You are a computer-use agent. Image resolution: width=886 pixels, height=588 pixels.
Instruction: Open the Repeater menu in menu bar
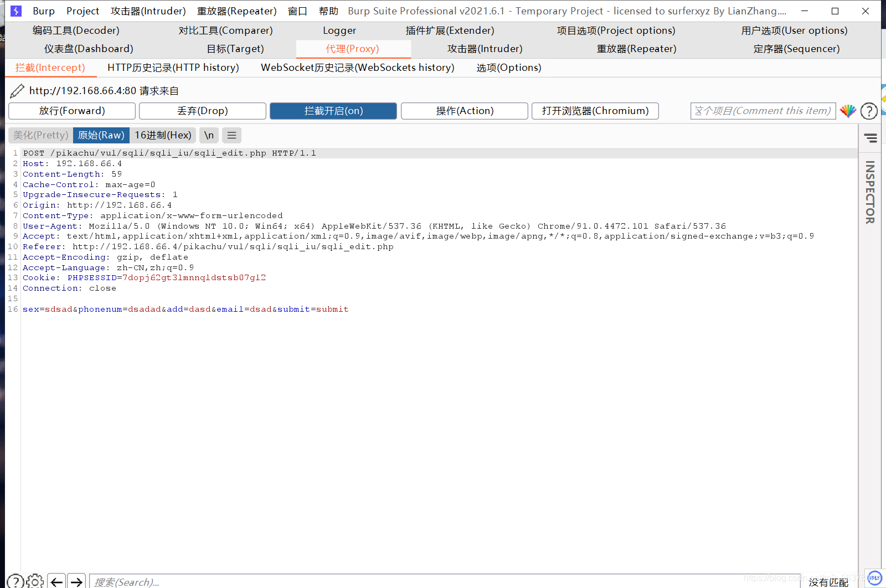pyautogui.click(x=237, y=11)
